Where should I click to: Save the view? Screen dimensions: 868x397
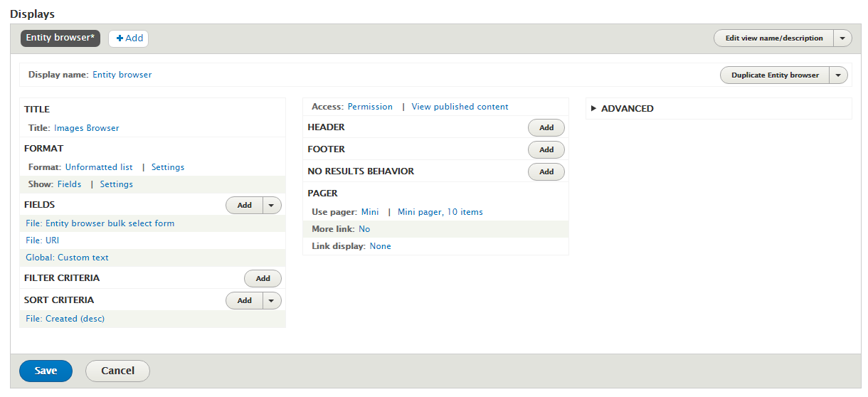coord(46,371)
